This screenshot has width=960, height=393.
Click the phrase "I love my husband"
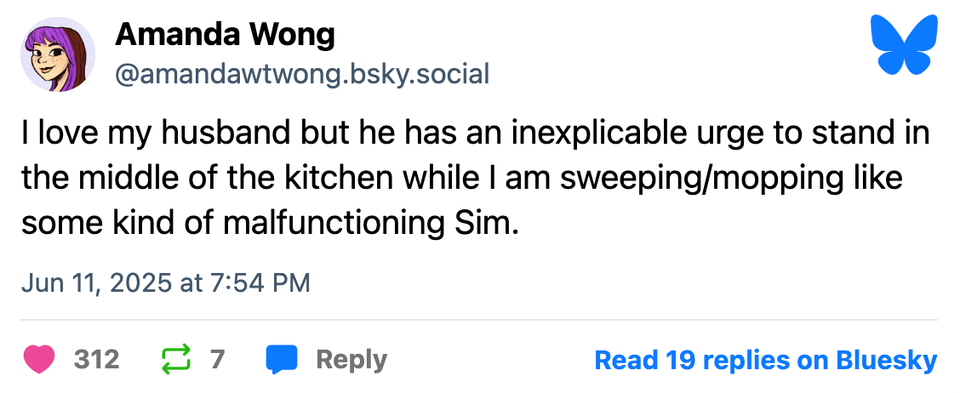click(139, 135)
